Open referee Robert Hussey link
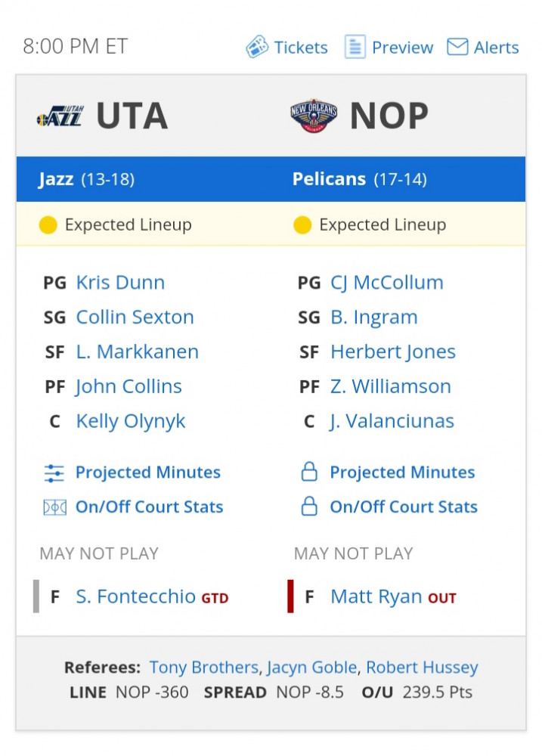The height and width of the screenshot is (756, 542). click(x=422, y=668)
